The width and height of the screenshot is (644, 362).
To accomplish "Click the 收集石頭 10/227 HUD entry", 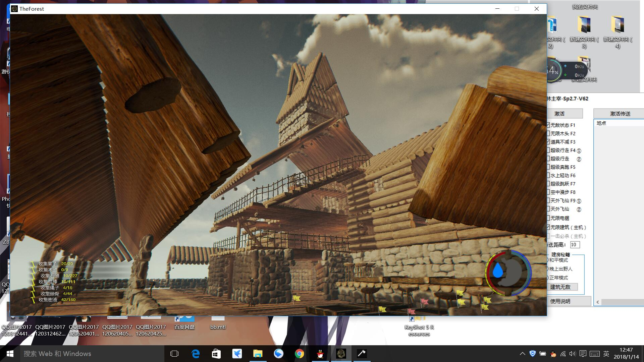I will (x=55, y=276).
